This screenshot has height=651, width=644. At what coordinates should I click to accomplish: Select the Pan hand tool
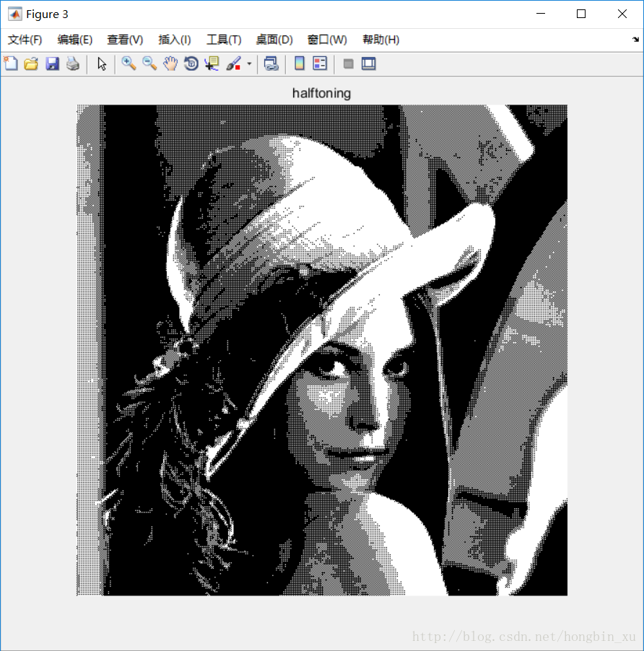[x=170, y=64]
